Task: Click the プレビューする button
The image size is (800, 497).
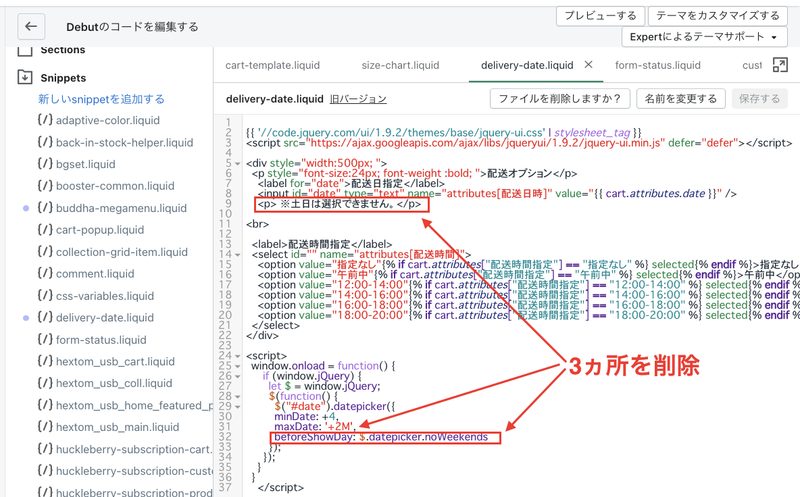Action: [601, 15]
